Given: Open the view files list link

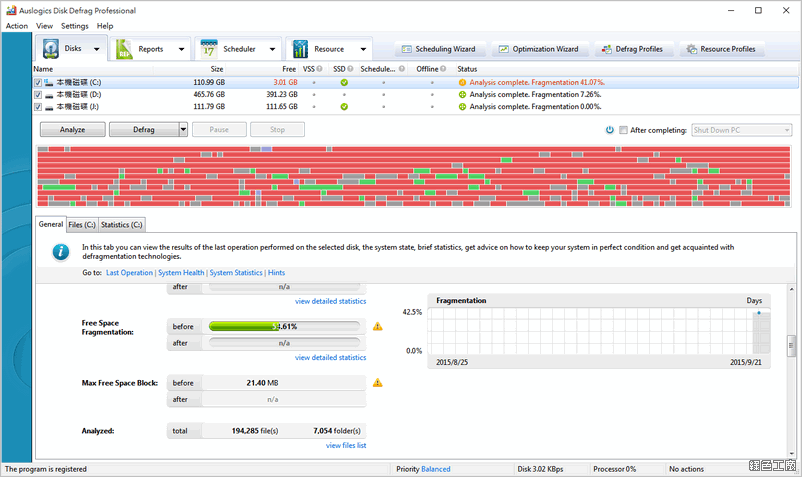Looking at the screenshot, I should click(346, 445).
